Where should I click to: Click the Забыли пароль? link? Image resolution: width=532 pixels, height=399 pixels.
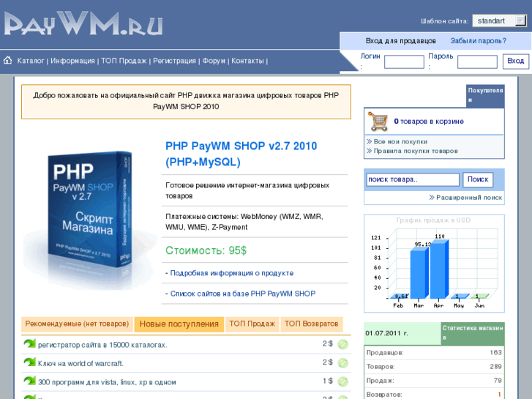click(478, 41)
